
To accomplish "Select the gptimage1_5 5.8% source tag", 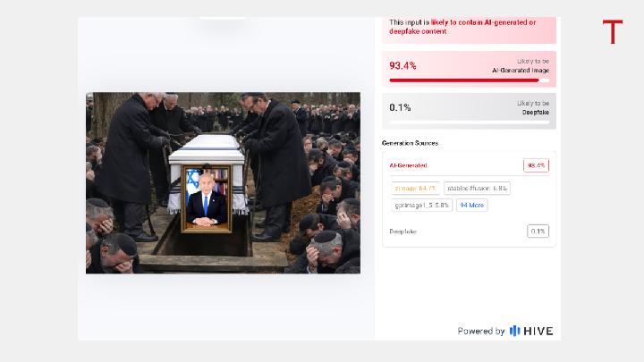I will tap(422, 205).
